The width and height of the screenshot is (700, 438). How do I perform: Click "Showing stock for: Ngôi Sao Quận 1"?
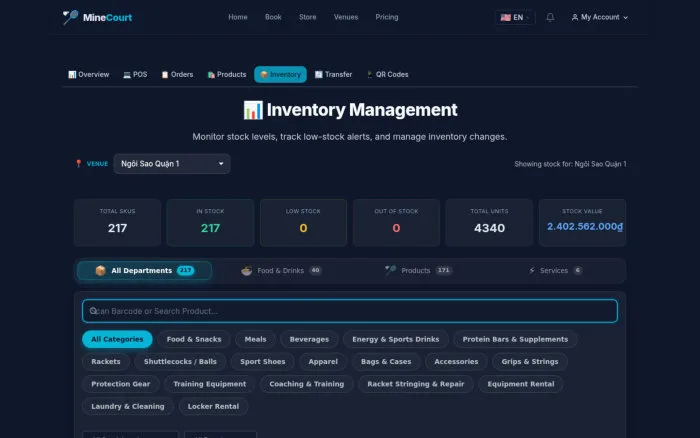point(570,164)
